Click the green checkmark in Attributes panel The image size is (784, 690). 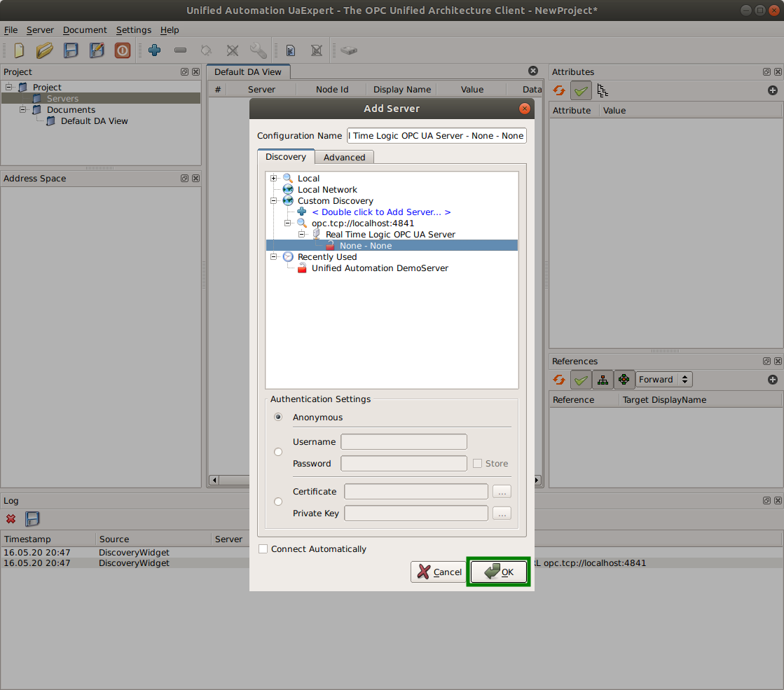[x=581, y=90]
